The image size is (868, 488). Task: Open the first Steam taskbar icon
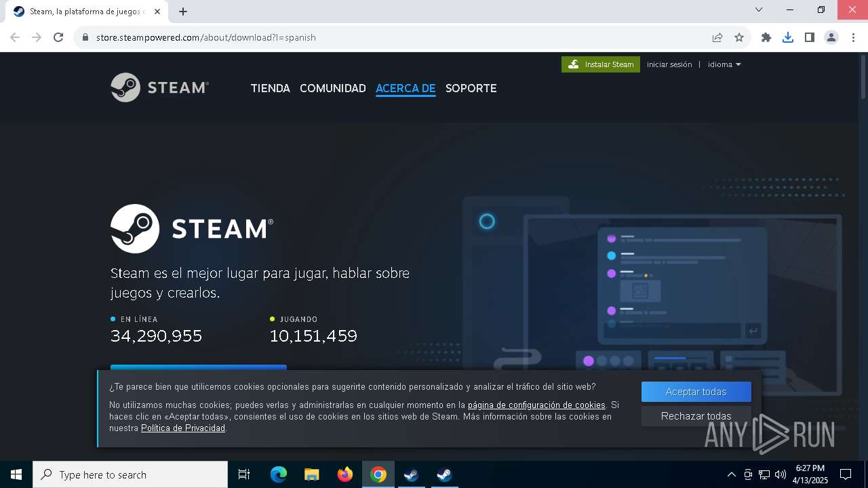point(411,474)
